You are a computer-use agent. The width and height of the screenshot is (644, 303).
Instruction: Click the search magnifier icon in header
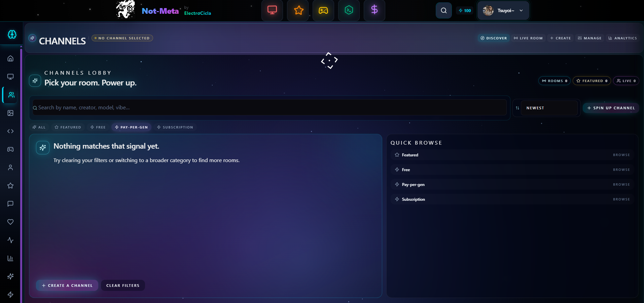pyautogui.click(x=444, y=10)
